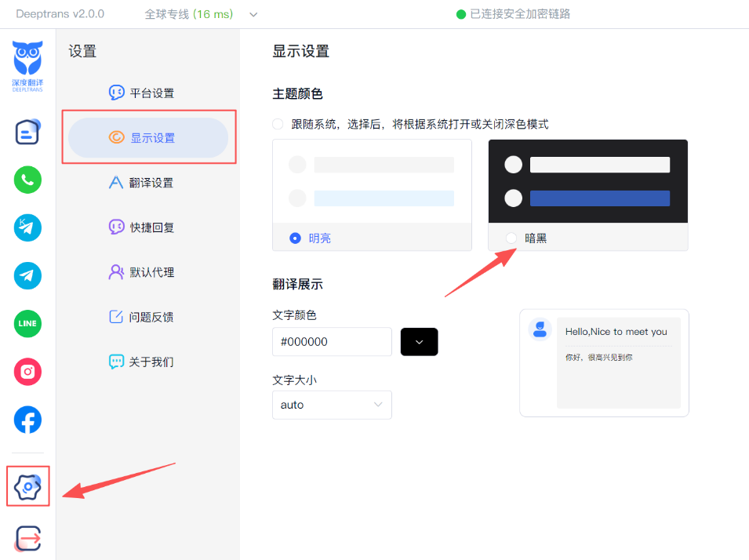Open the black text color swatch picker

(419, 342)
